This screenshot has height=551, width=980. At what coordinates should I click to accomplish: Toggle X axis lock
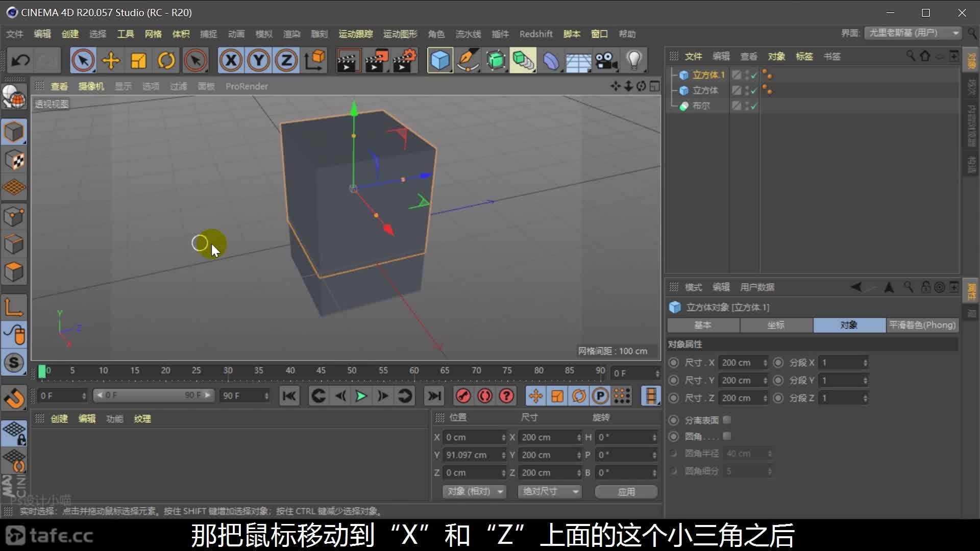pyautogui.click(x=231, y=61)
